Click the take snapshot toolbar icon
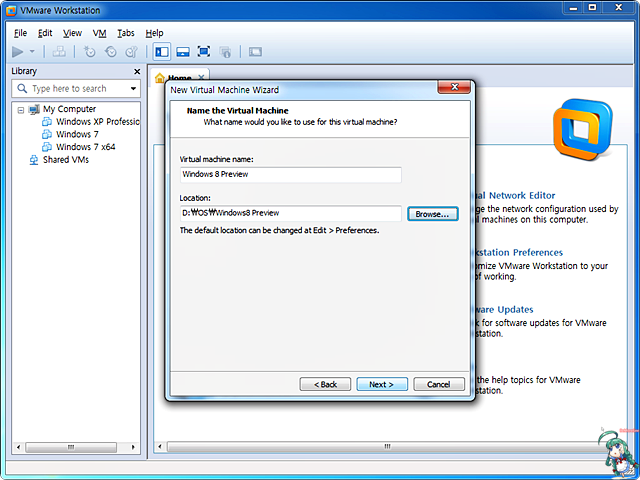This screenshot has width=640, height=480. [x=89, y=52]
